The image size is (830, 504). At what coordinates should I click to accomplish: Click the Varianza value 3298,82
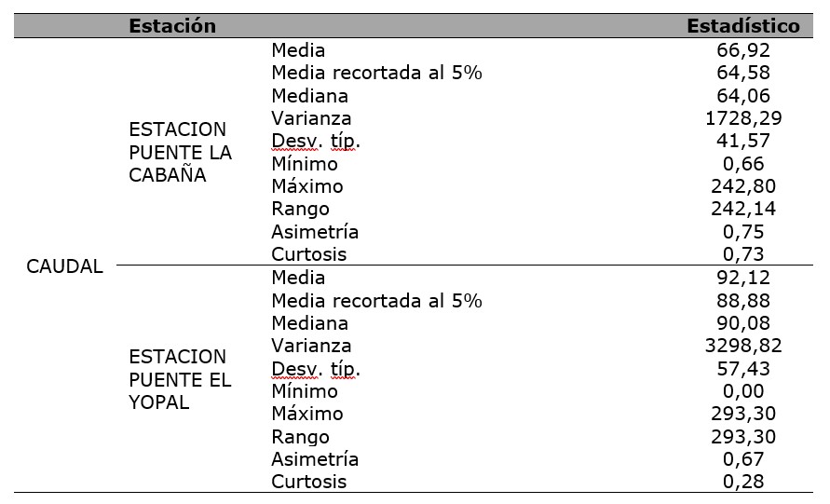click(743, 346)
